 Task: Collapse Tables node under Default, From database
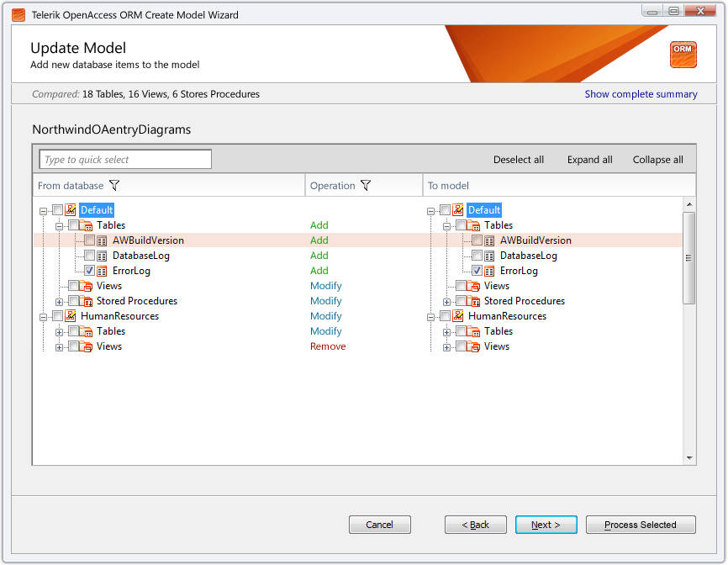[x=59, y=226]
